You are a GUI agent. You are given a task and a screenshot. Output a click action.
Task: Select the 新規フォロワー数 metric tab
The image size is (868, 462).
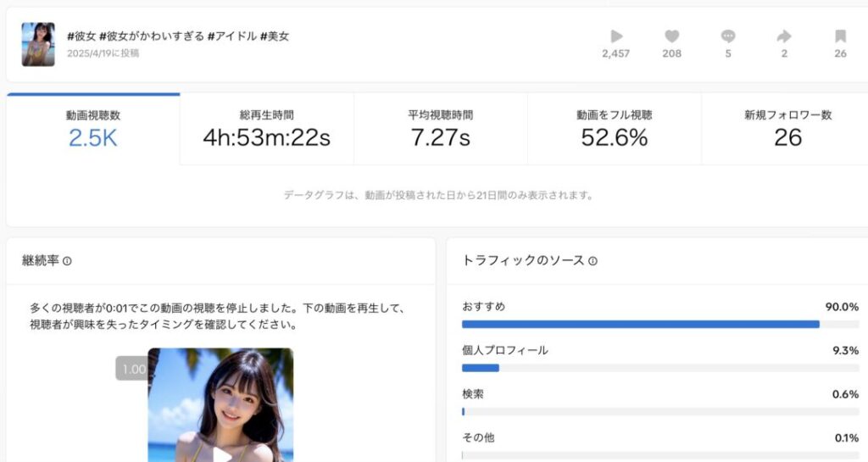(787, 129)
